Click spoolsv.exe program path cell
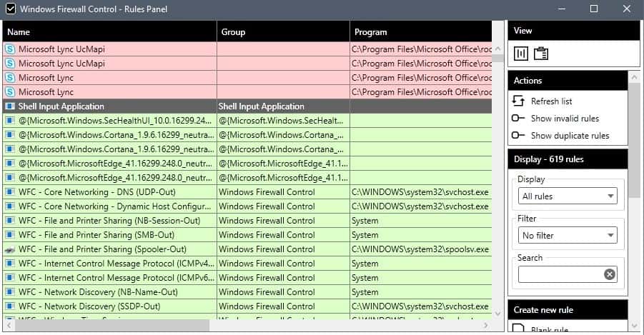 (x=420, y=249)
